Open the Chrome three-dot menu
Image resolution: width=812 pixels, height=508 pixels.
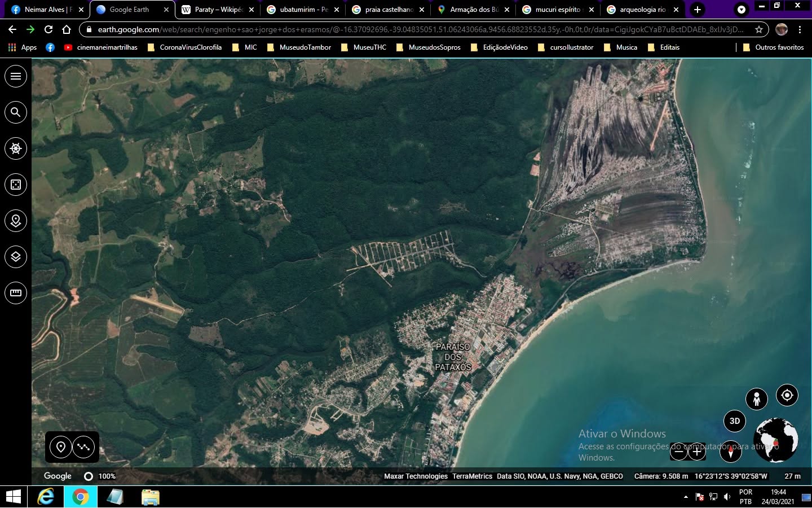[800, 29]
